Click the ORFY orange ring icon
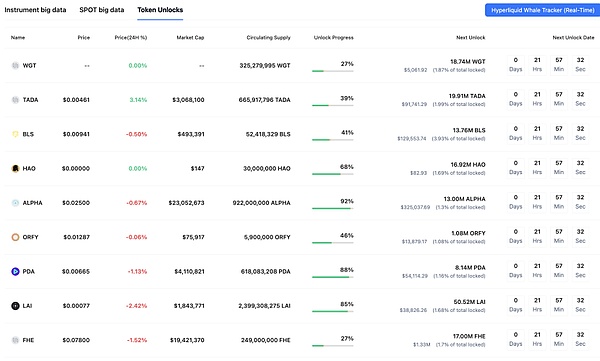 15,237
